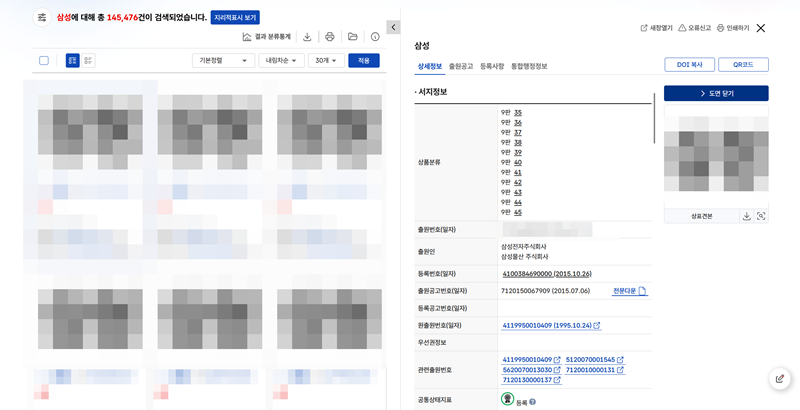Image resolution: width=800 pixels, height=410 pixels.
Task: Switch to list view mode
Action: tap(88, 61)
